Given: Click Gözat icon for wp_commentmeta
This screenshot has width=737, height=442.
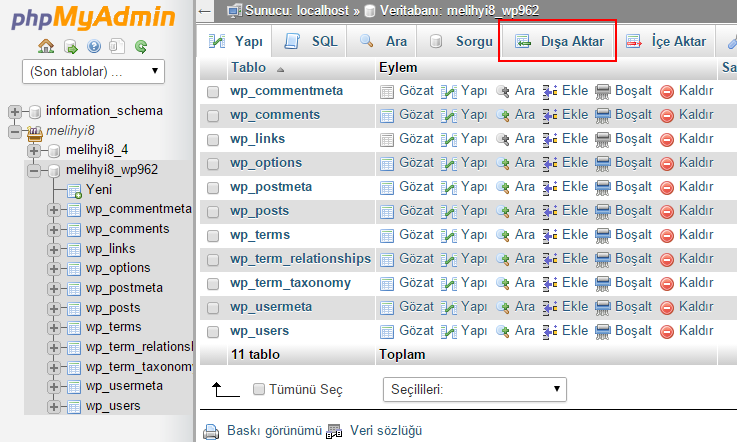Looking at the screenshot, I should click(x=387, y=92).
